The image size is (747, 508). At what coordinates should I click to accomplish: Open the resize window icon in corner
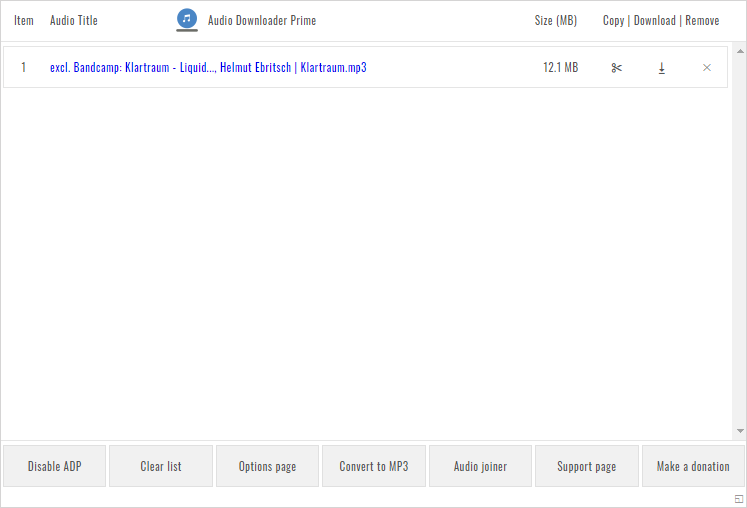[739, 499]
